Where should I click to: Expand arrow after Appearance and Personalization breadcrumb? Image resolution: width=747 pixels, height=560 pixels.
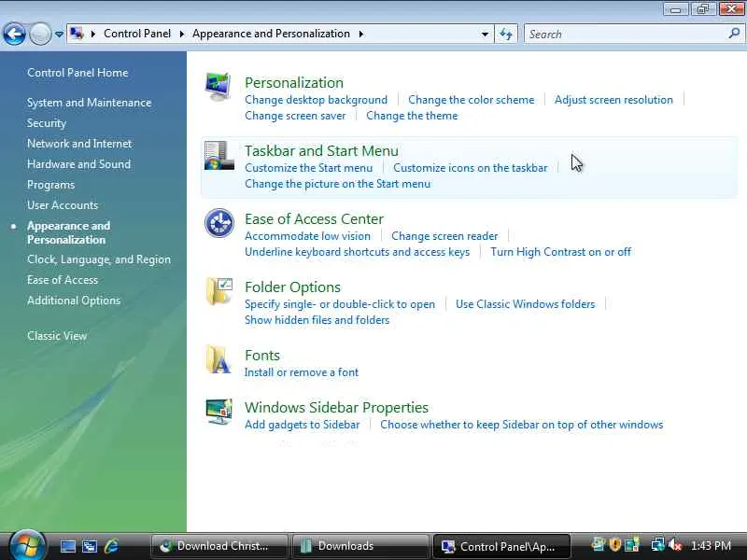pyautogui.click(x=361, y=34)
